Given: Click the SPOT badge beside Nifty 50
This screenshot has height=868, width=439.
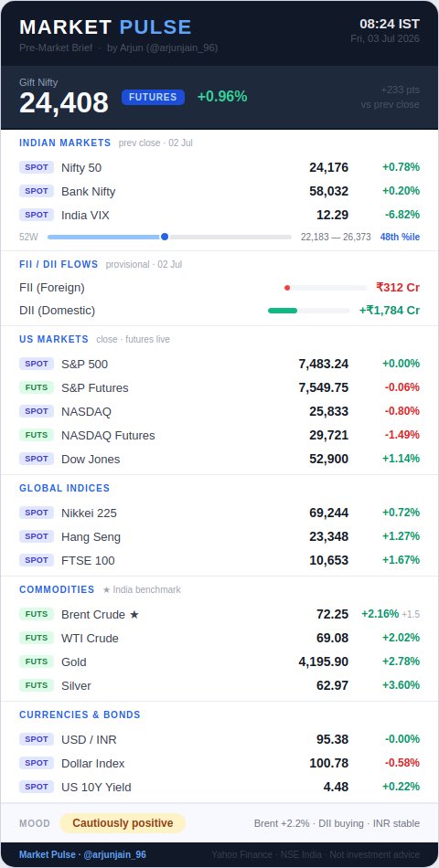Looking at the screenshot, I should 37,167.
